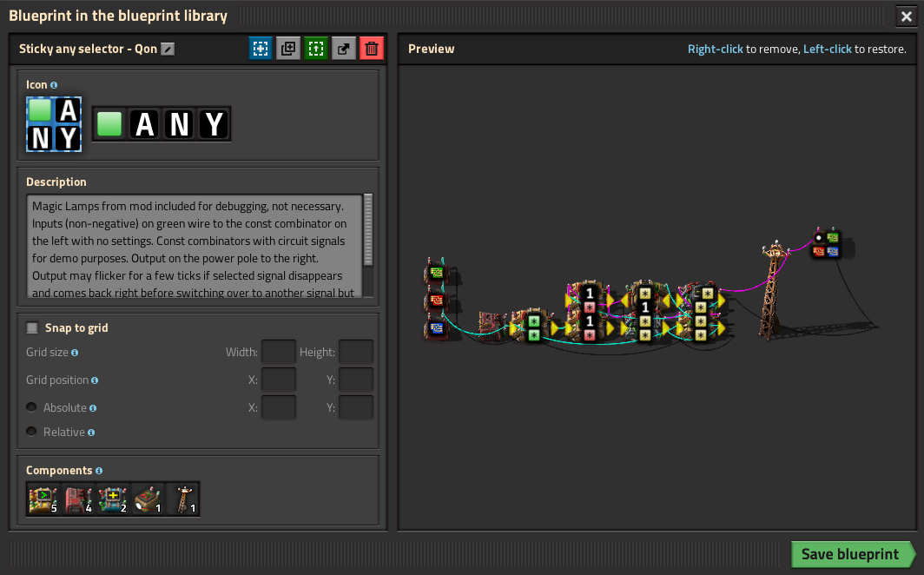
Task: Select the letter A icon slot
Action: click(144, 124)
